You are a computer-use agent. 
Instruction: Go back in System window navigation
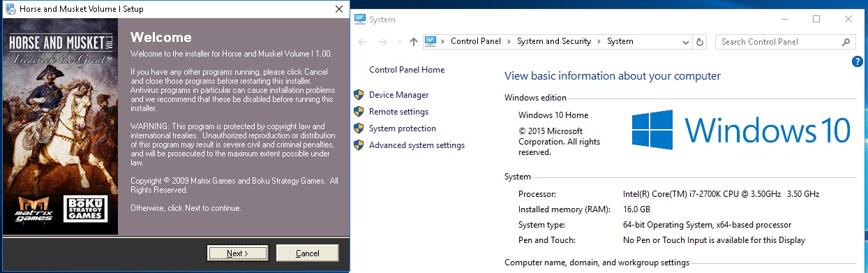363,42
